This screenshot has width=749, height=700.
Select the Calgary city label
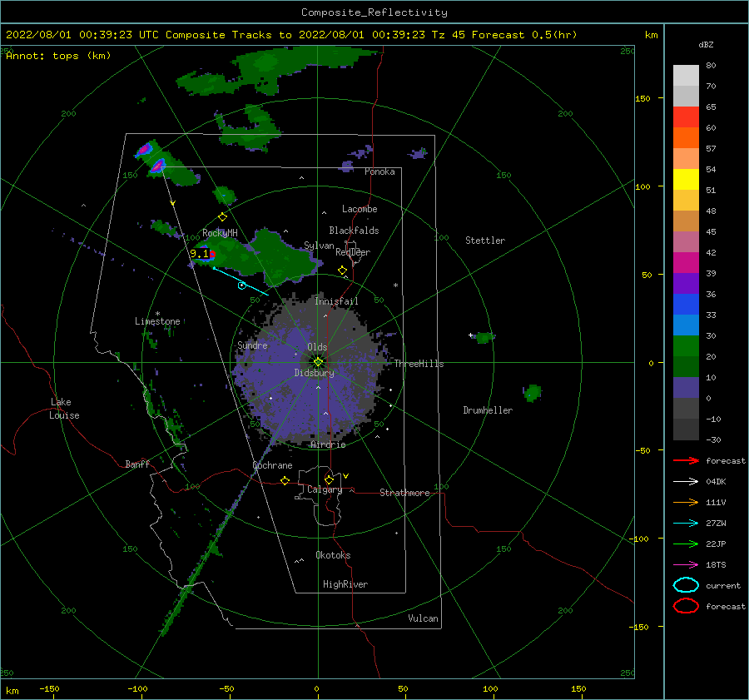[x=325, y=489]
